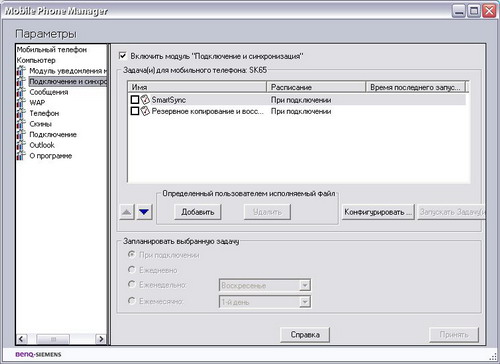This screenshot has height=364, width=500.
Task: Open the Скины settings section
Action: pos(41,124)
